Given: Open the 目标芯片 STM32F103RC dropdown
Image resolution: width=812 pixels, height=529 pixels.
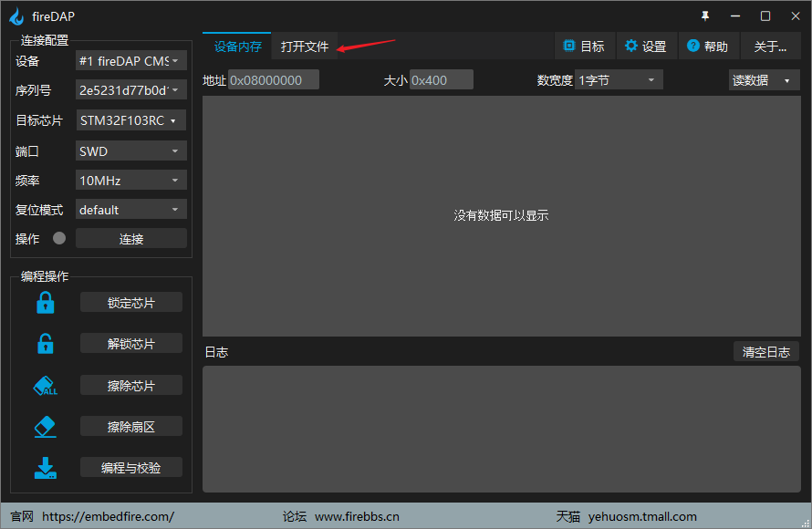Looking at the screenshot, I should coord(131,120).
